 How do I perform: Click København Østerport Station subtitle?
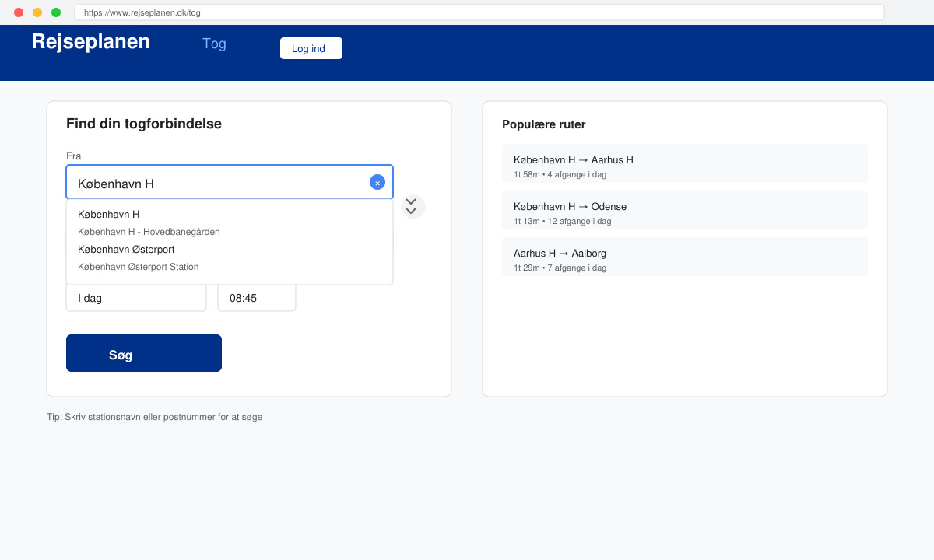tap(139, 267)
